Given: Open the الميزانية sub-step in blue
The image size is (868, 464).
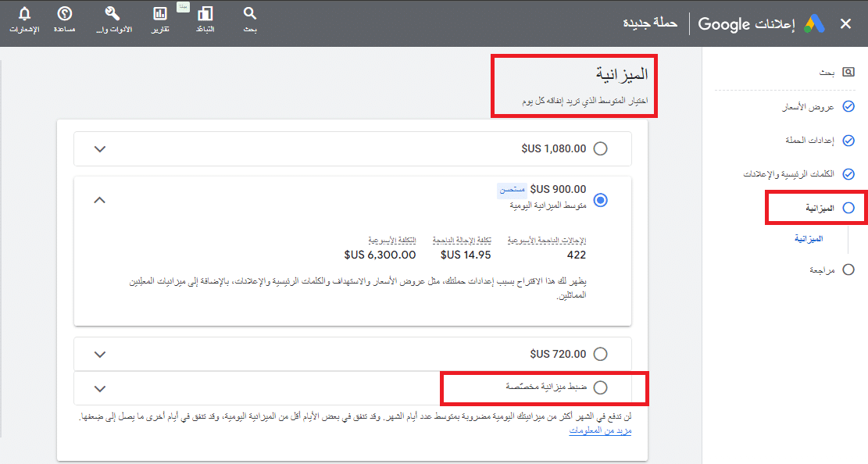Looking at the screenshot, I should [x=809, y=239].
